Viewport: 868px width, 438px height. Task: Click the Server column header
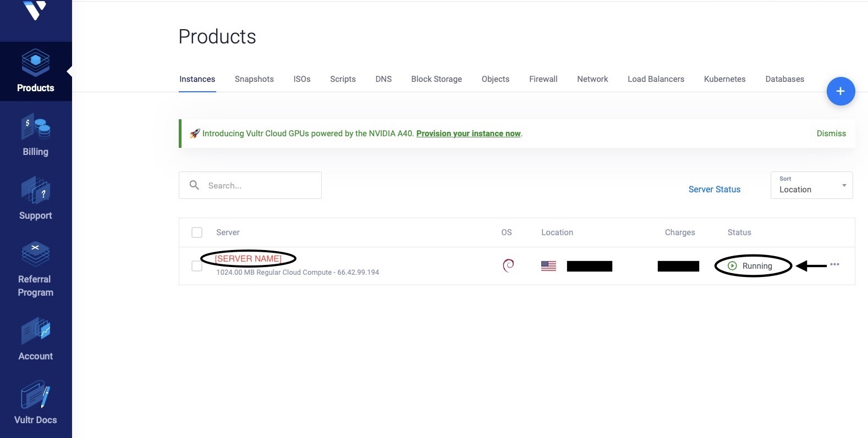point(228,232)
